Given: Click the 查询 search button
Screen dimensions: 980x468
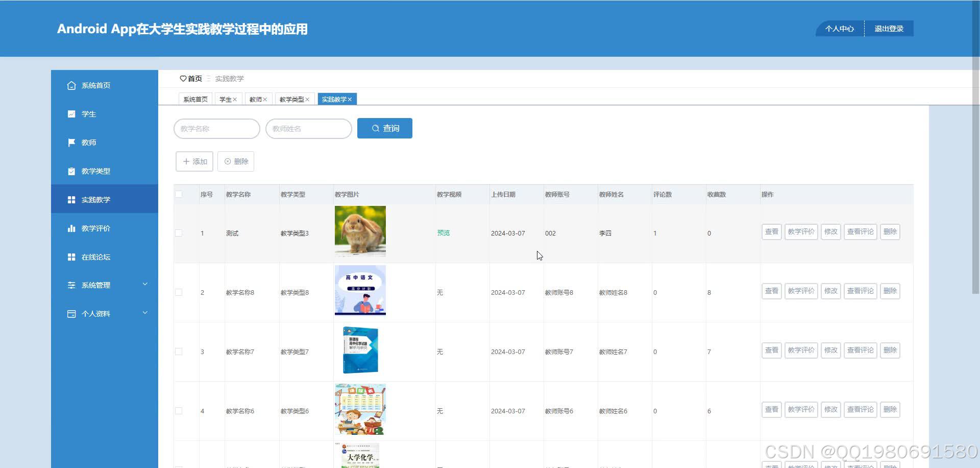Looking at the screenshot, I should pyautogui.click(x=384, y=128).
